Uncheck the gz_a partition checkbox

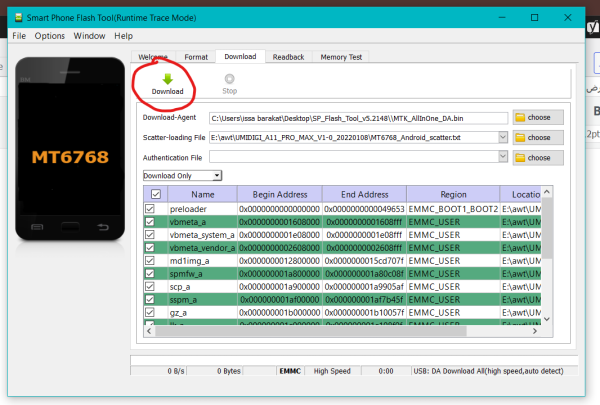pyautogui.click(x=150, y=312)
